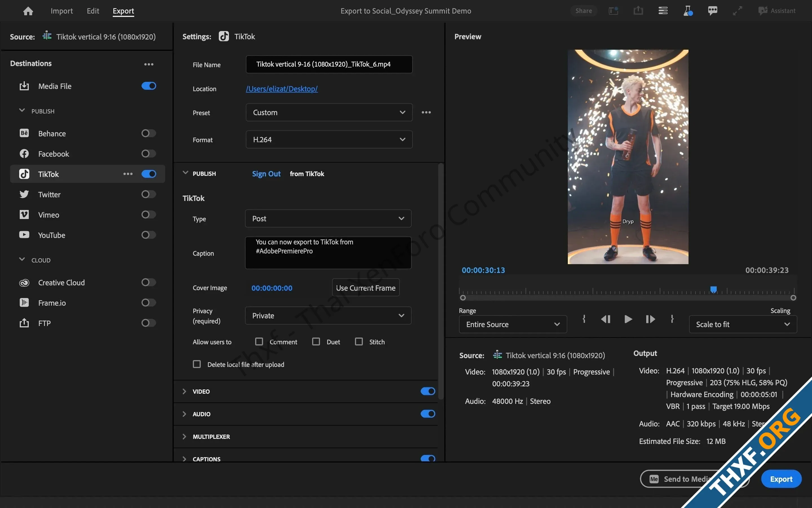Click the Use Current Frame button

pos(366,288)
